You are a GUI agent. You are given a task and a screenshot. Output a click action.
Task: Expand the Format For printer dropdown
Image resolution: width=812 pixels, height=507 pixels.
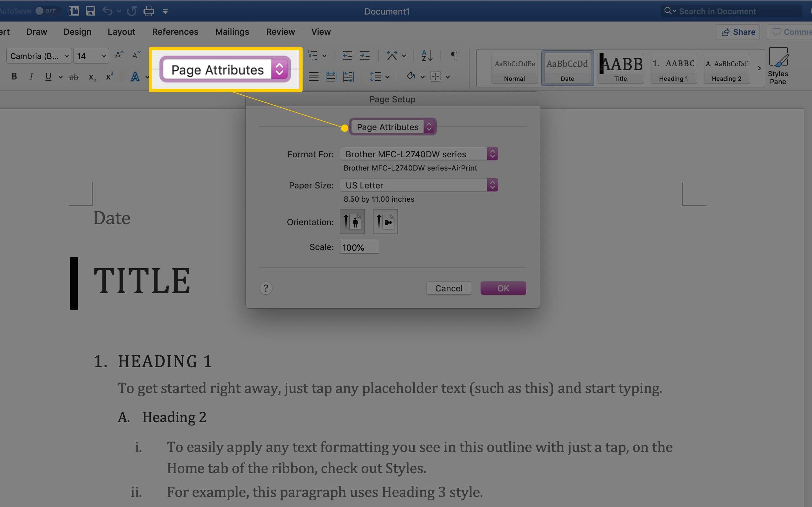(x=493, y=154)
